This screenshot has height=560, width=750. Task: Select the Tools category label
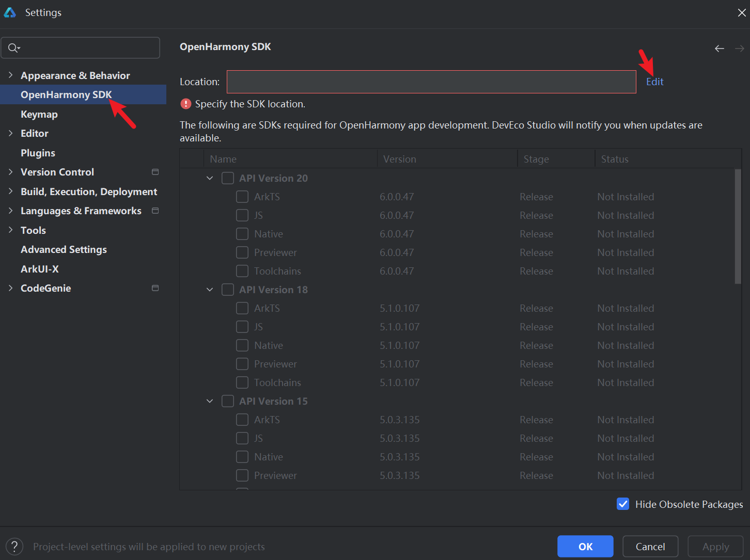coord(33,230)
